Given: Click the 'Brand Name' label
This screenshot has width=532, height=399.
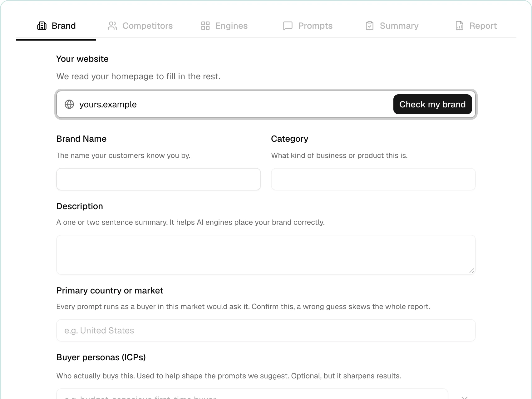Looking at the screenshot, I should point(81,139).
